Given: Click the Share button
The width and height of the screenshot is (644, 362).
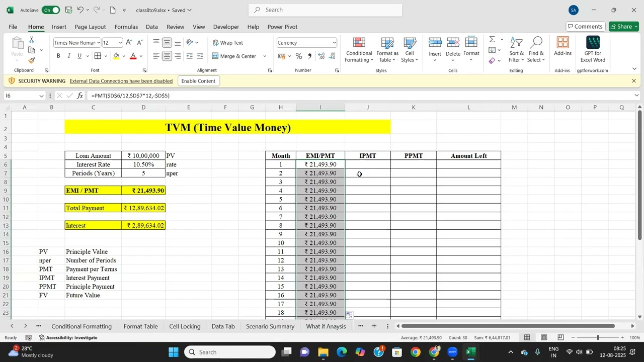Looking at the screenshot, I should [x=624, y=27].
